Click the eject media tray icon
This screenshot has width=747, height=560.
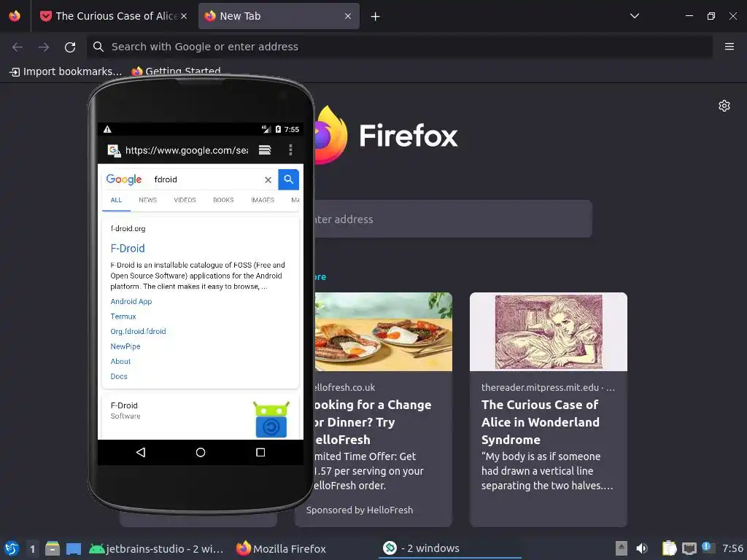(621, 548)
